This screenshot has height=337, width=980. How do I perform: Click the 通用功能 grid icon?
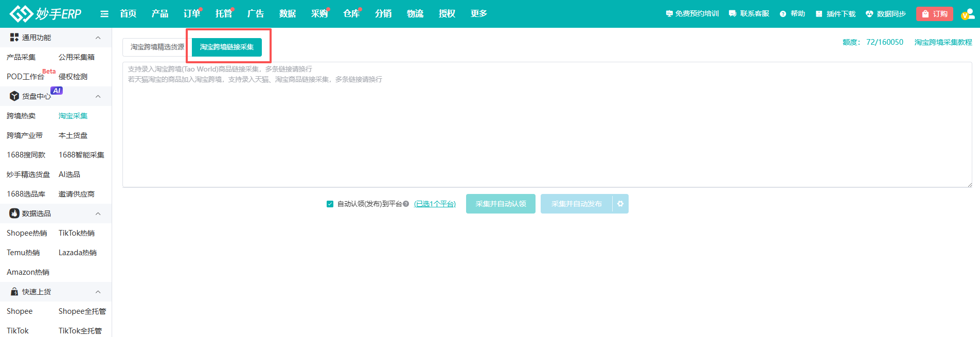click(14, 38)
